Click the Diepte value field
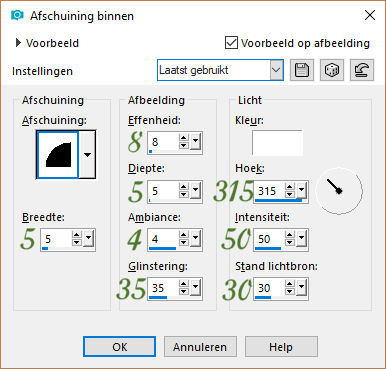Screen dimensions: 386x369 163,192
